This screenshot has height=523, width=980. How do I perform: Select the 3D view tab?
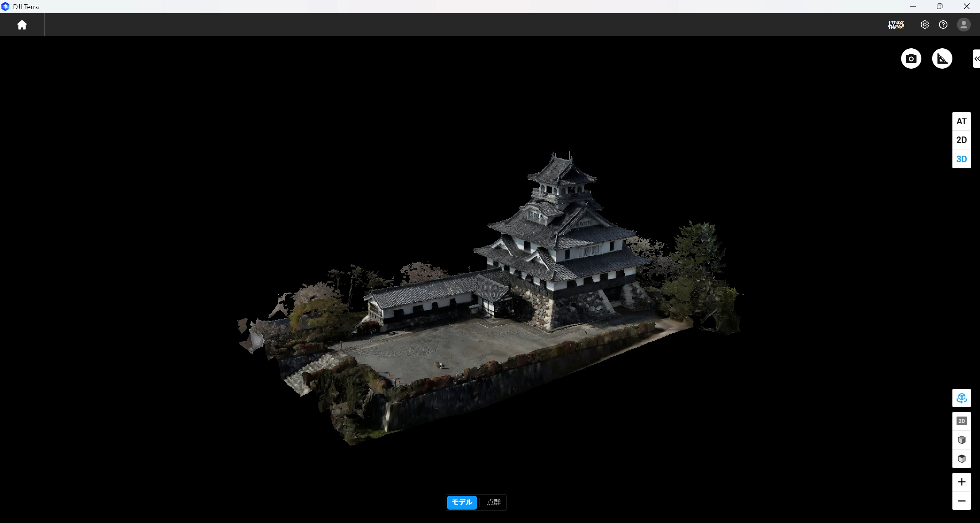961,159
